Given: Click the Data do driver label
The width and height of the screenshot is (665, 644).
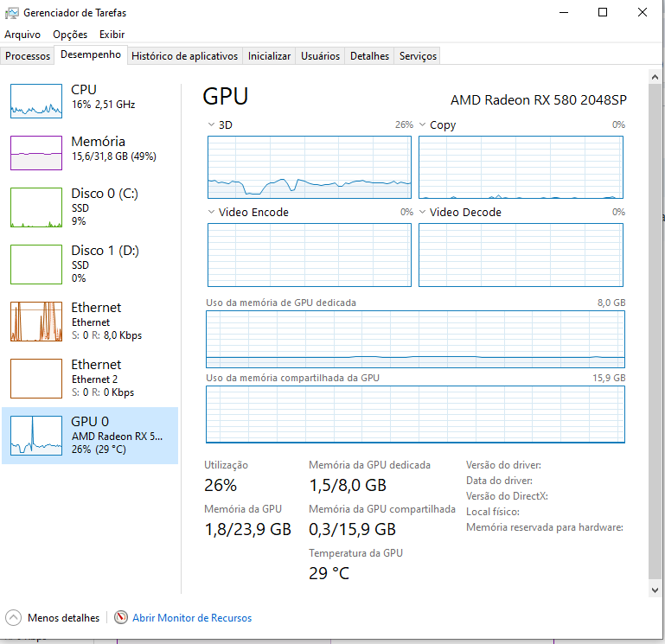Looking at the screenshot, I should 499,481.
